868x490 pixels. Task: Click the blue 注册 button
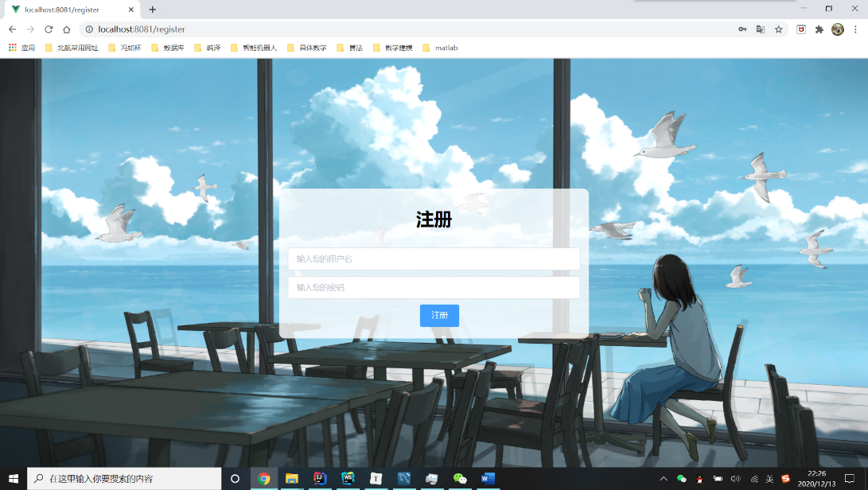(x=439, y=315)
